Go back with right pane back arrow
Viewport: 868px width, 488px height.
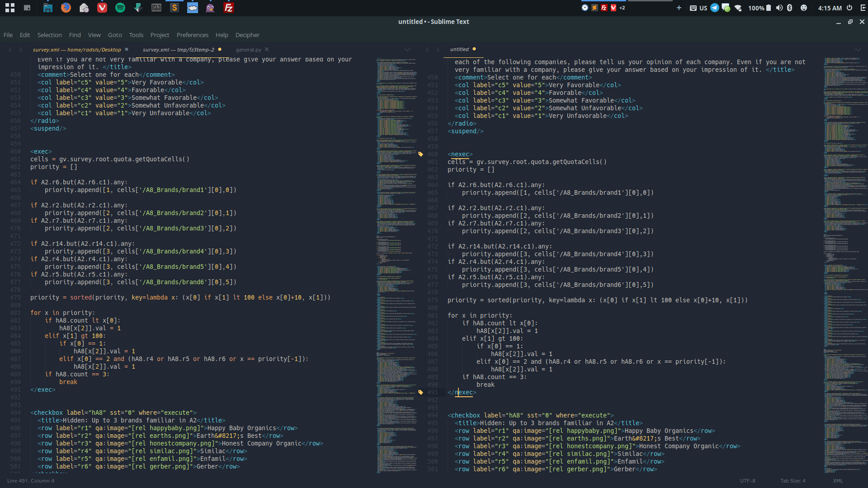428,50
